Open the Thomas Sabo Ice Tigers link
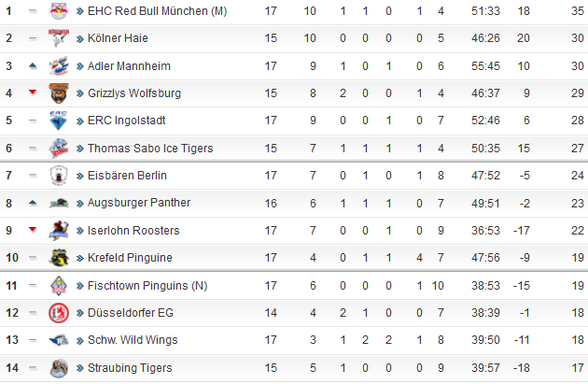588x384 pixels. tap(150, 149)
